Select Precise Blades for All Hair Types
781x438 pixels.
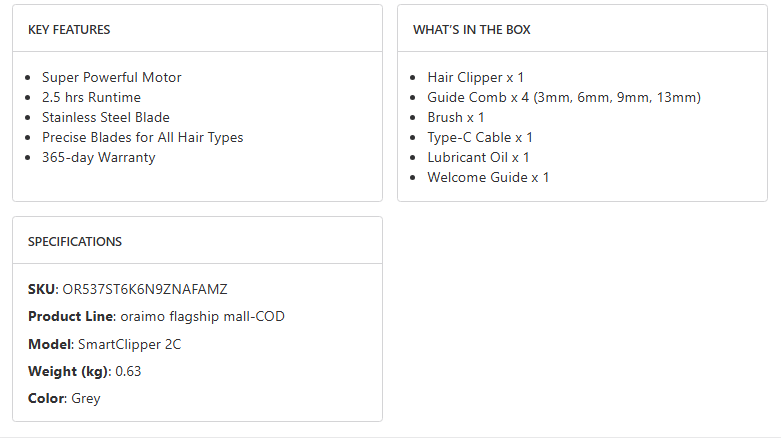(143, 137)
